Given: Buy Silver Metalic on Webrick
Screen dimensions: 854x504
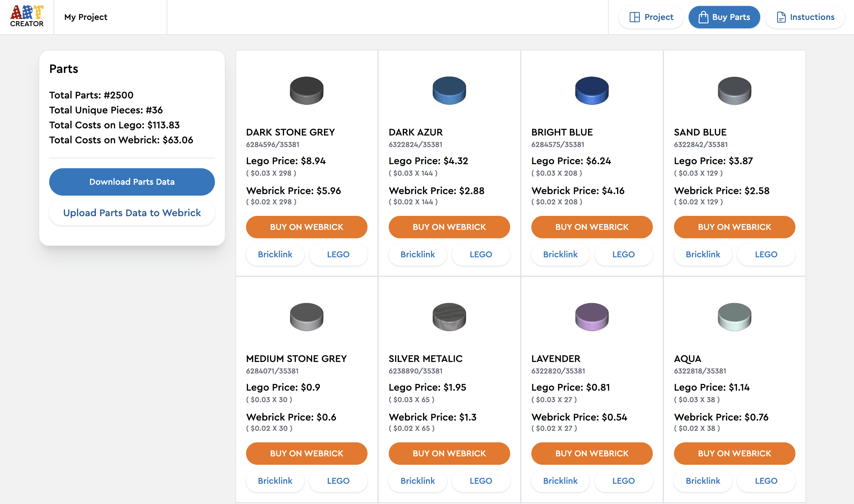Looking at the screenshot, I should 449,454.
